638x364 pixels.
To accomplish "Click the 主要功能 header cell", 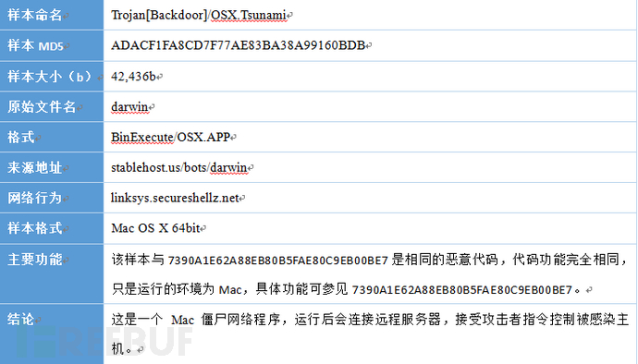I will tap(52, 273).
